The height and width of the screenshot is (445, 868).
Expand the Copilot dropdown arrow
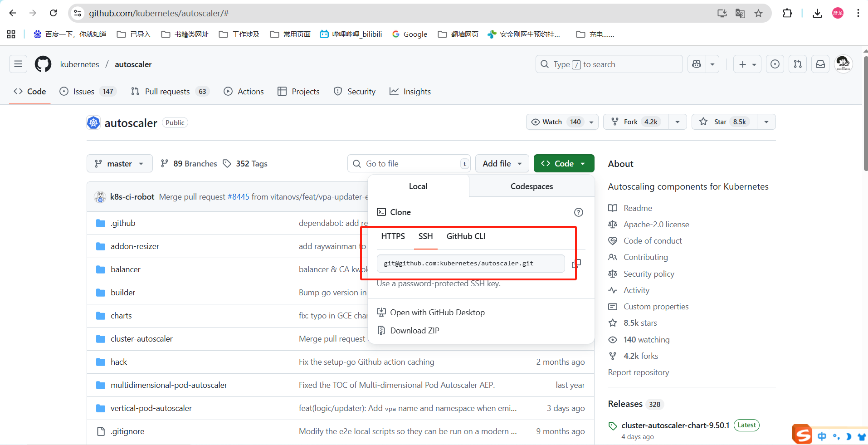tap(712, 64)
